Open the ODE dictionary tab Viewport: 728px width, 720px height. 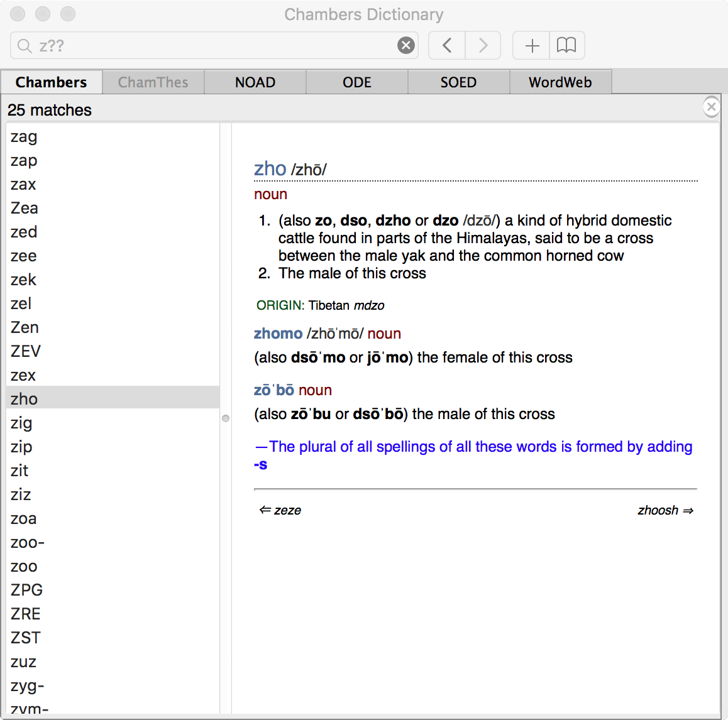(356, 82)
